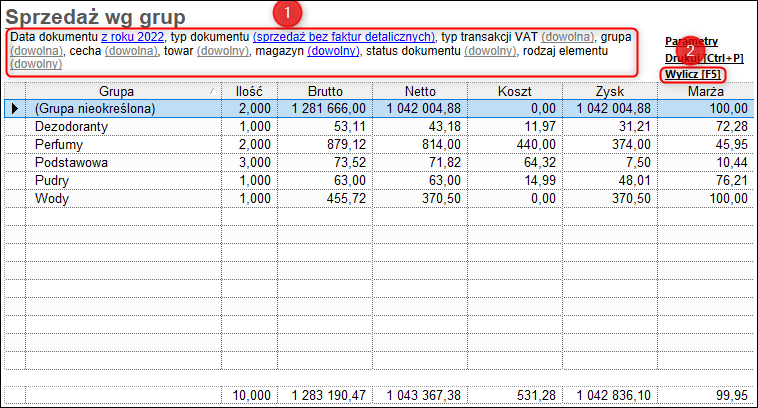Select the Perfumy group row

pyautogui.click(x=379, y=145)
